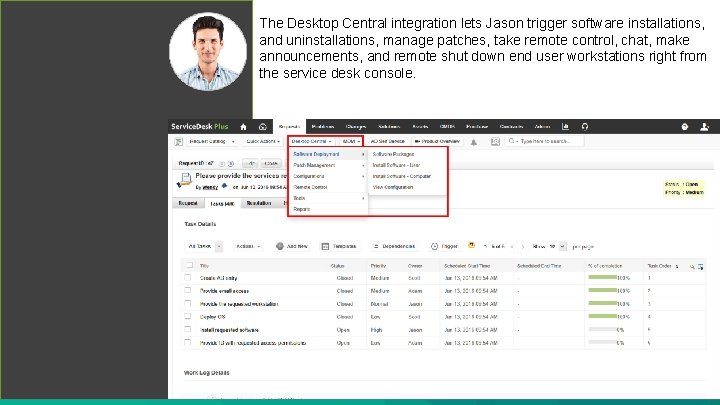Screen dimensions: 720x405
Task: Open the user profile icon at top right
Action: point(704,127)
